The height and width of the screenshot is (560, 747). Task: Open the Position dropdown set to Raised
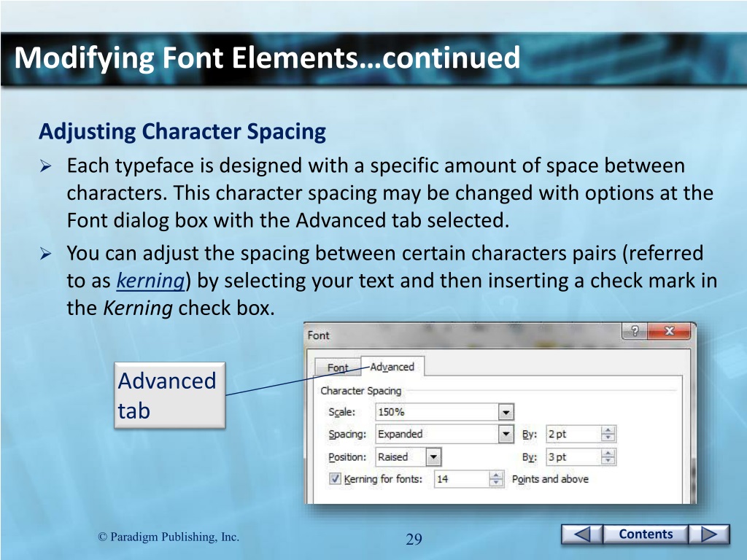click(434, 457)
